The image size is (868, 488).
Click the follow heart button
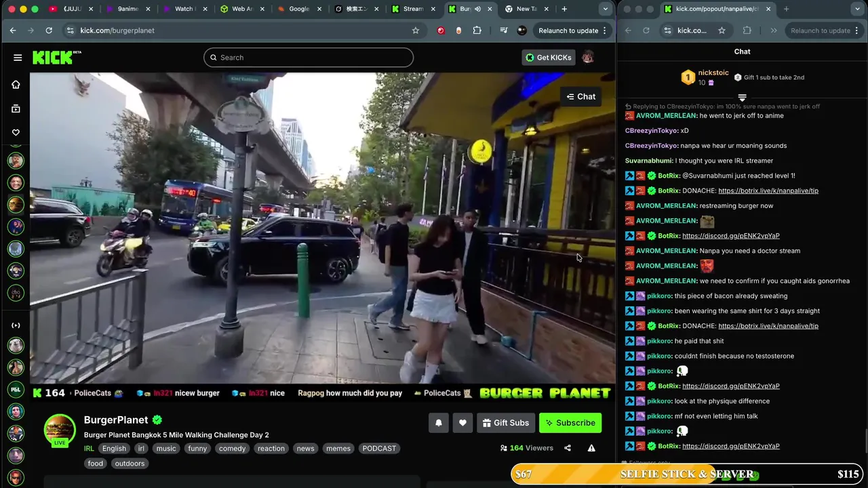point(462,423)
